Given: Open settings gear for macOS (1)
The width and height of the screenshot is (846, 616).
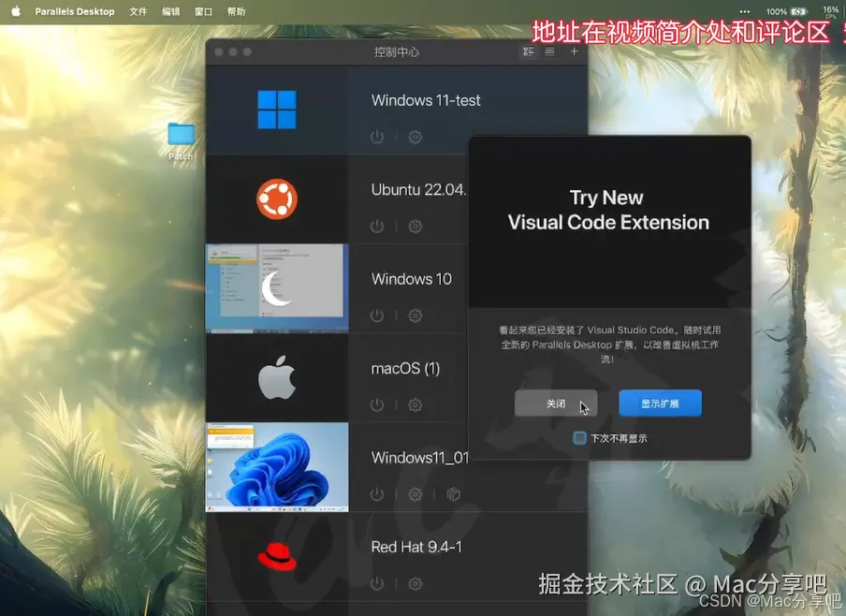Looking at the screenshot, I should pyautogui.click(x=415, y=405).
